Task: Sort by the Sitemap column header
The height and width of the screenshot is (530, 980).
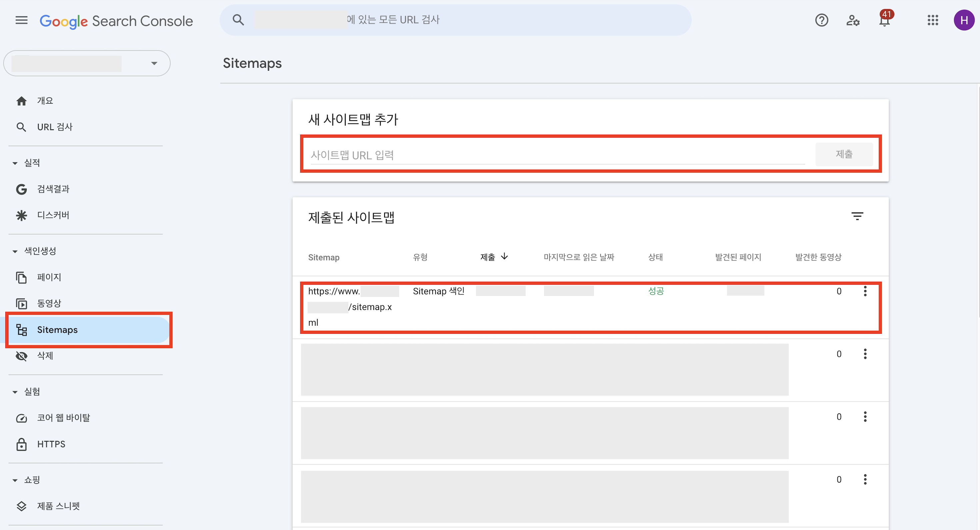Action: pos(324,258)
